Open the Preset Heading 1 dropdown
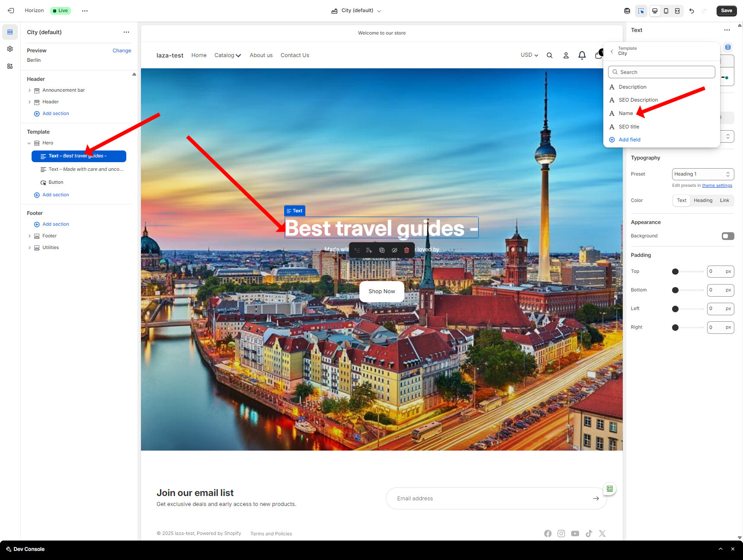Screen dimensions: 743x560 pos(703,174)
